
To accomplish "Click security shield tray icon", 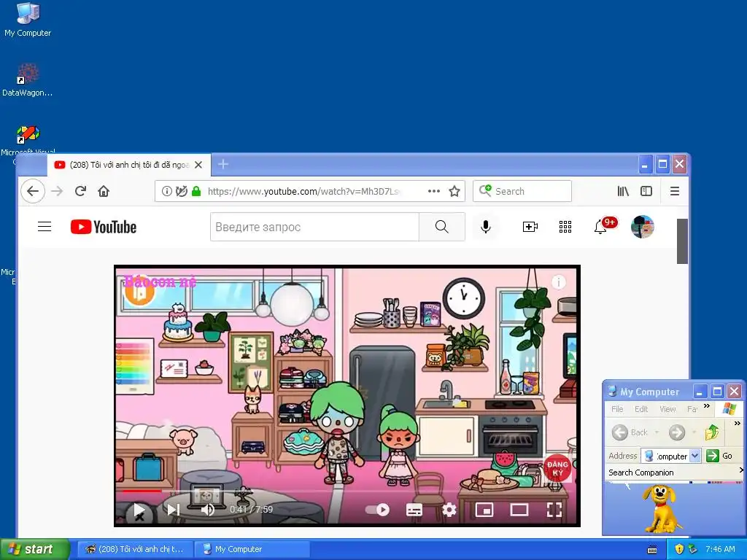I will (x=679, y=549).
